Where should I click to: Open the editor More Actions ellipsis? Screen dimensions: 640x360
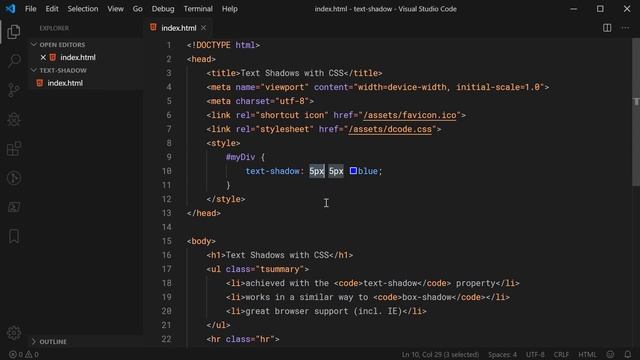coord(625,28)
